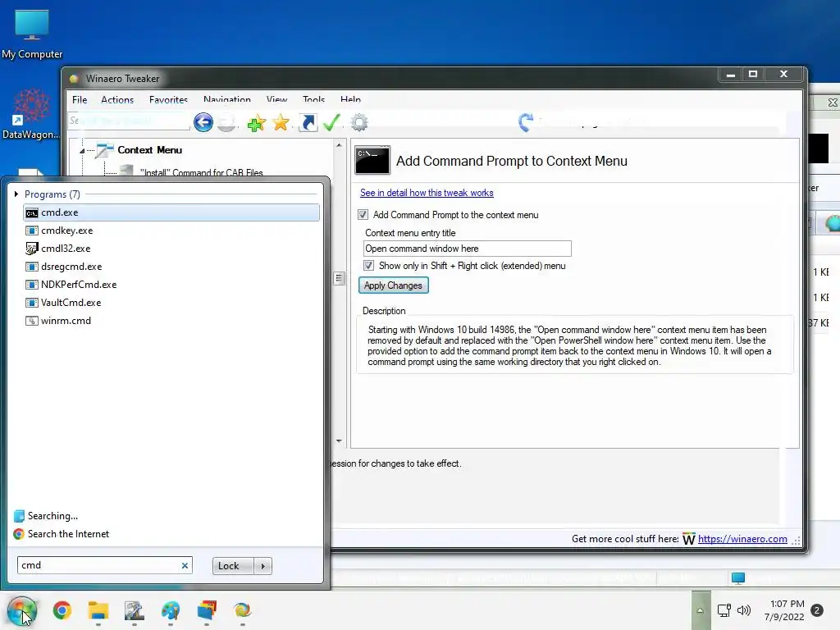Image resolution: width=840 pixels, height=630 pixels.
Task: Click the blue reset refresh arrow icon
Action: point(526,123)
